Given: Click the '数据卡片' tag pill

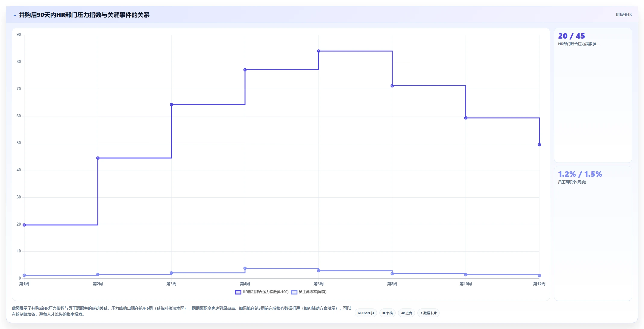Looking at the screenshot, I should (429, 313).
